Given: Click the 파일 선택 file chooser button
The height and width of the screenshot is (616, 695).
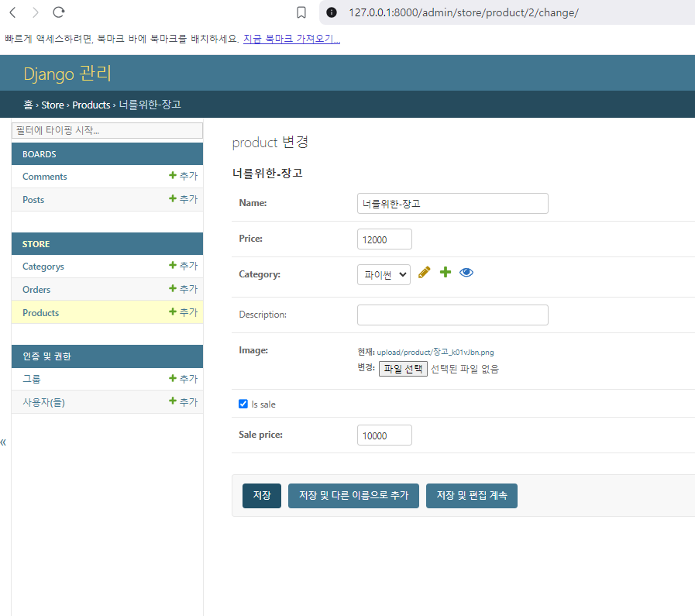Looking at the screenshot, I should tap(403, 369).
